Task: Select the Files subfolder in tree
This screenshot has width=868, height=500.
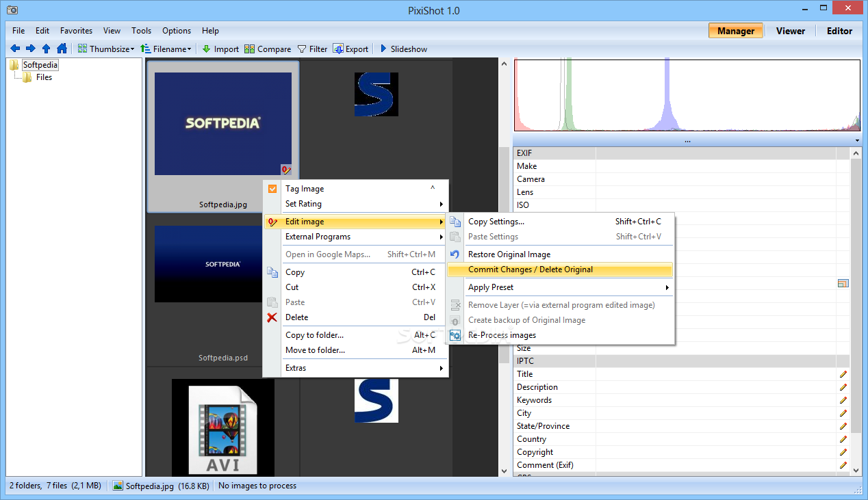Action: click(x=44, y=77)
